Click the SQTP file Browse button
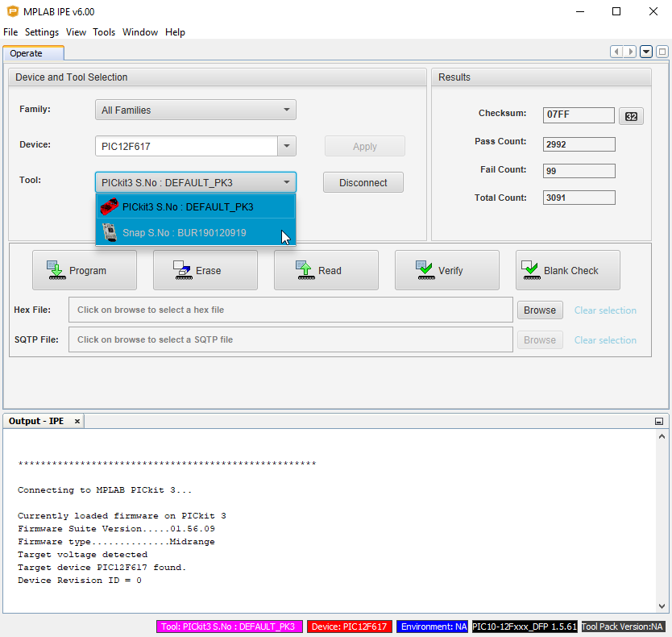Screen dimensions: 672x637 pos(540,340)
